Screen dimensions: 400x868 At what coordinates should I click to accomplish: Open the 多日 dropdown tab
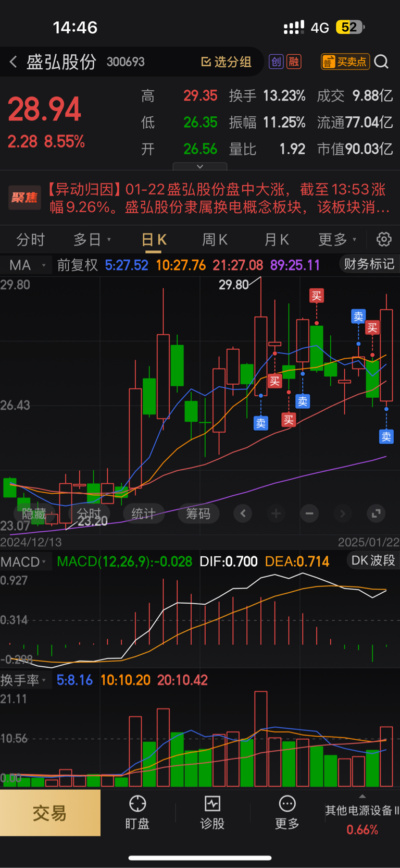[x=92, y=240]
